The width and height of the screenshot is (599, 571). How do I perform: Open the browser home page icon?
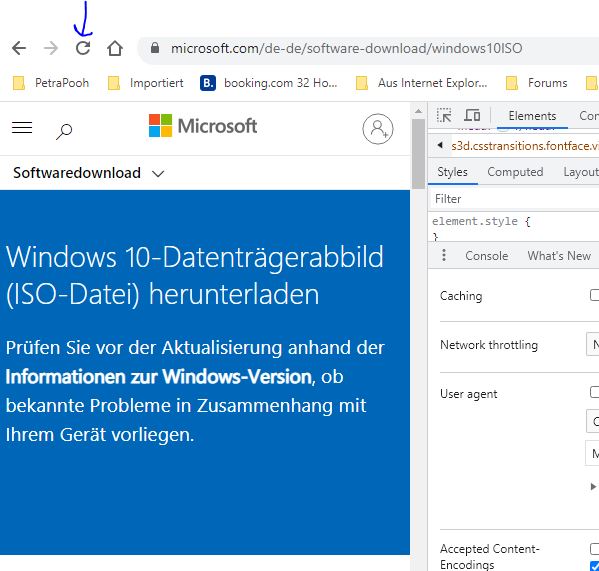click(x=115, y=49)
